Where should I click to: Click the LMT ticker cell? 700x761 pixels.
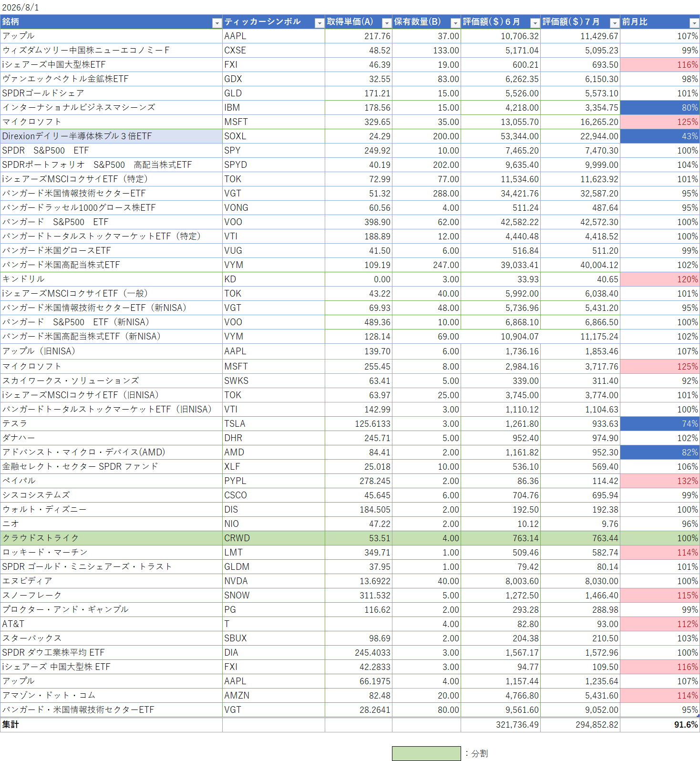coord(274,552)
